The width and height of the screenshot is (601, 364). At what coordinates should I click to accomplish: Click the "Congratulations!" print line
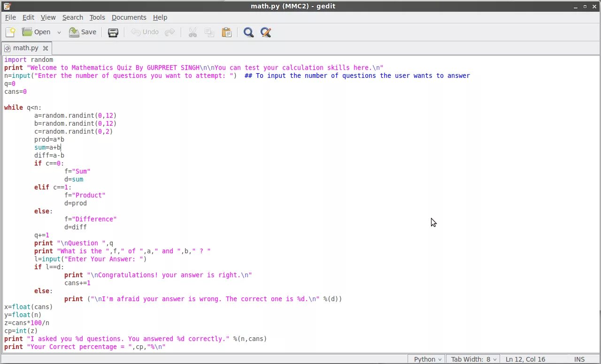click(158, 275)
